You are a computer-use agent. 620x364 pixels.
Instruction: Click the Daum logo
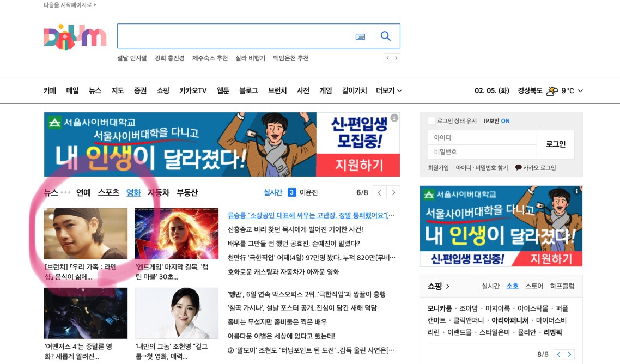[x=75, y=37]
